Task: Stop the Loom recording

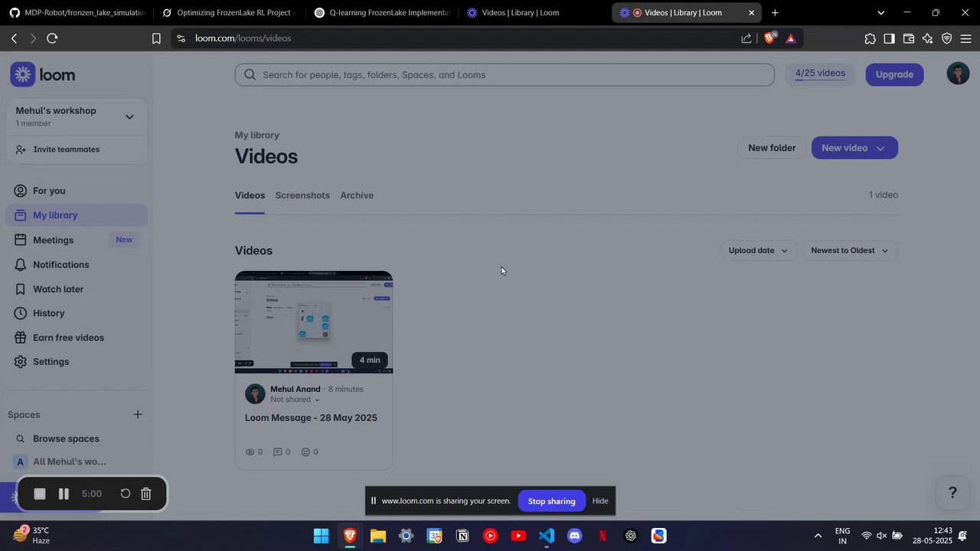Action: tap(40, 494)
